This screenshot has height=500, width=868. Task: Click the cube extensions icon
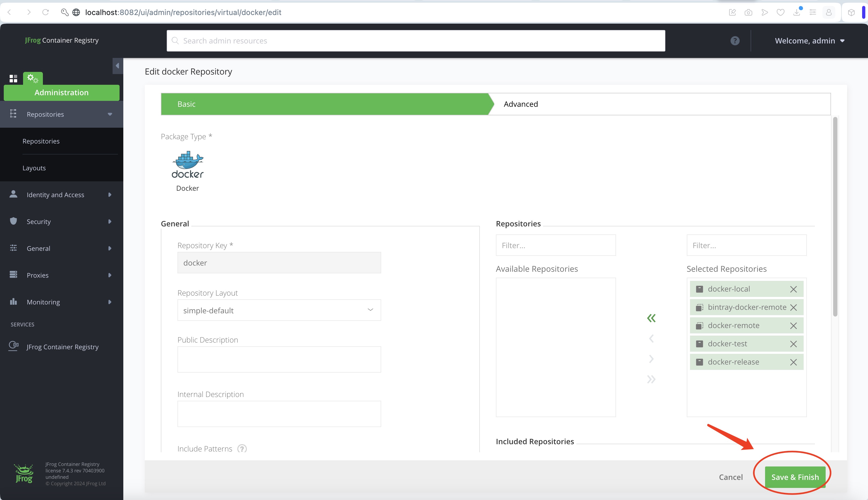(x=851, y=12)
